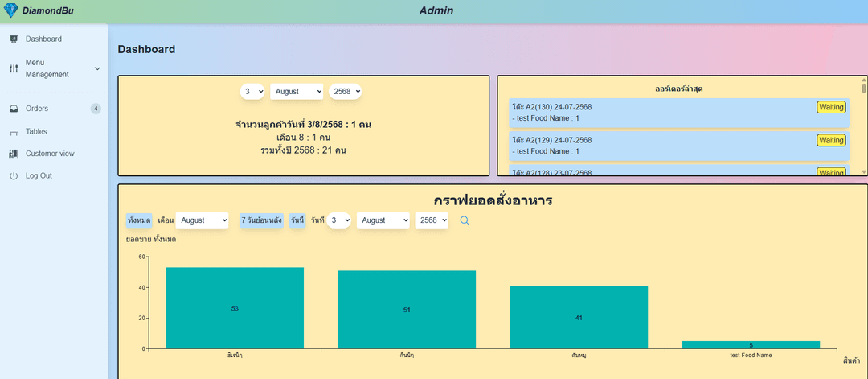This screenshot has width=868, height=379.
Task: Click the Tables sidebar icon
Action: tap(14, 132)
